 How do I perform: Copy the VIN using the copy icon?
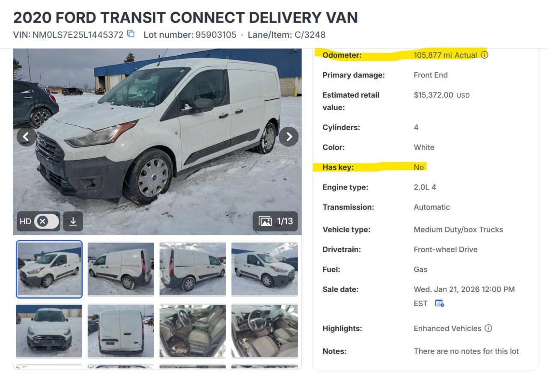click(x=130, y=35)
